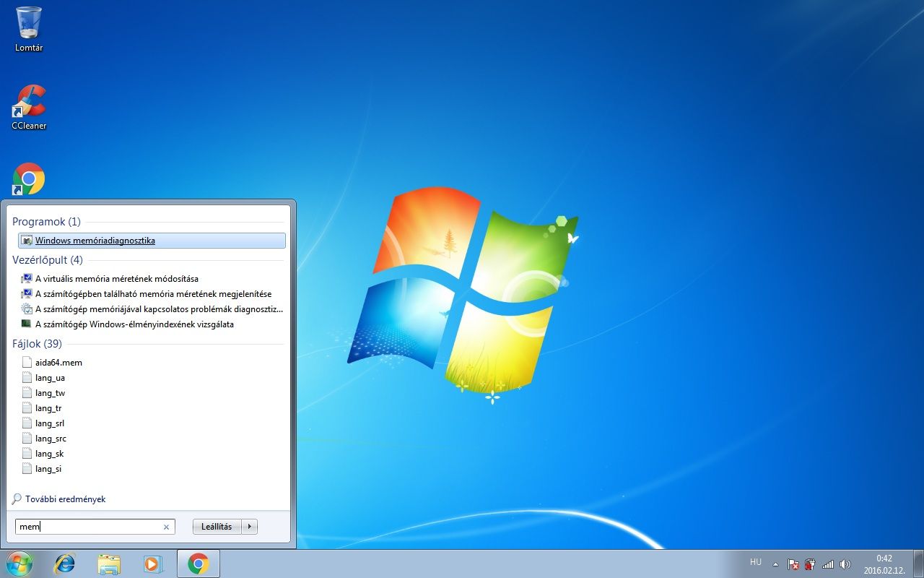Select the Chrome desktop shortcut icon

tap(29, 178)
